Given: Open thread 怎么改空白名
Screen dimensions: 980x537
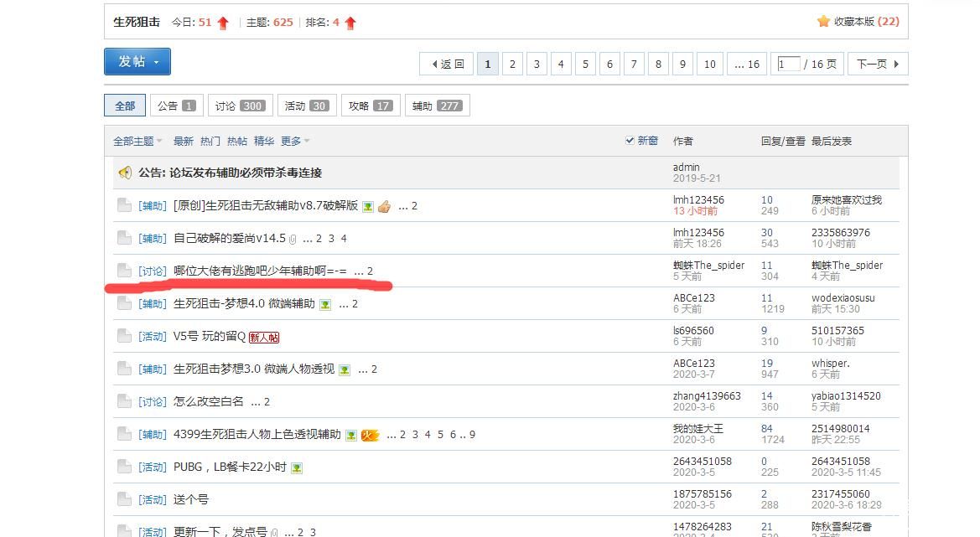Looking at the screenshot, I should coord(208,401).
